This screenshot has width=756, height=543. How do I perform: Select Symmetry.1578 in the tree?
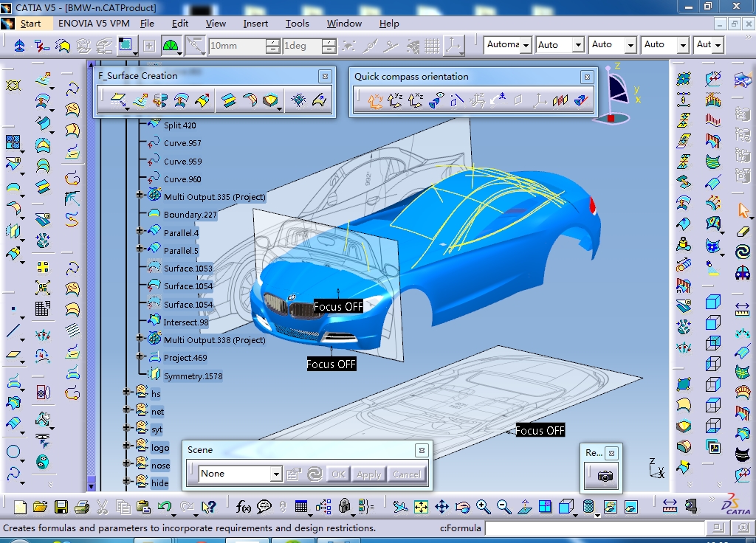click(x=193, y=376)
